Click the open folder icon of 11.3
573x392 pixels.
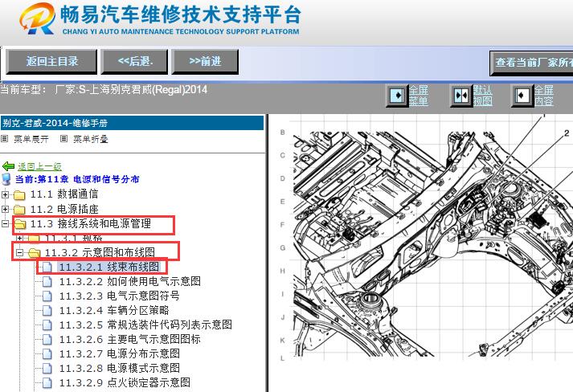click(20, 224)
